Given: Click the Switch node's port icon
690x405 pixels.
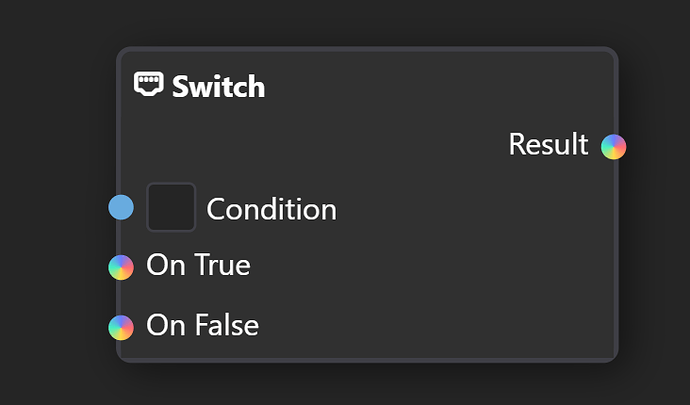Looking at the screenshot, I should click(x=148, y=84).
